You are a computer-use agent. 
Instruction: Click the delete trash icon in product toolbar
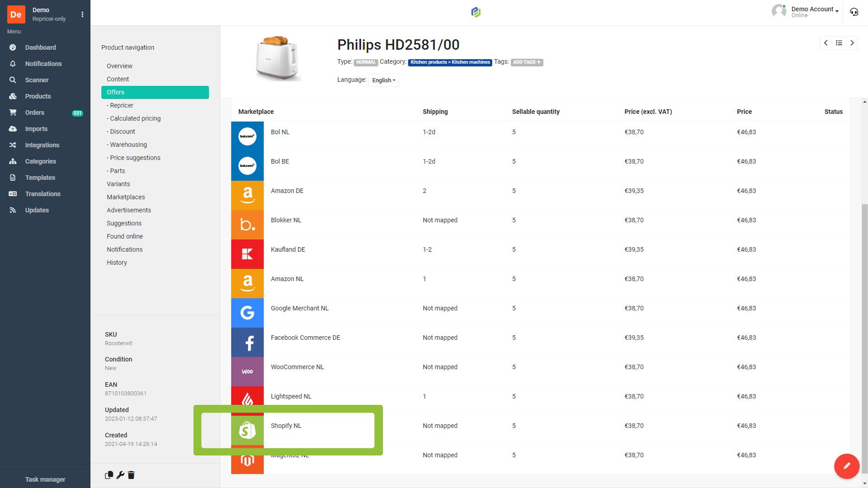(131, 475)
